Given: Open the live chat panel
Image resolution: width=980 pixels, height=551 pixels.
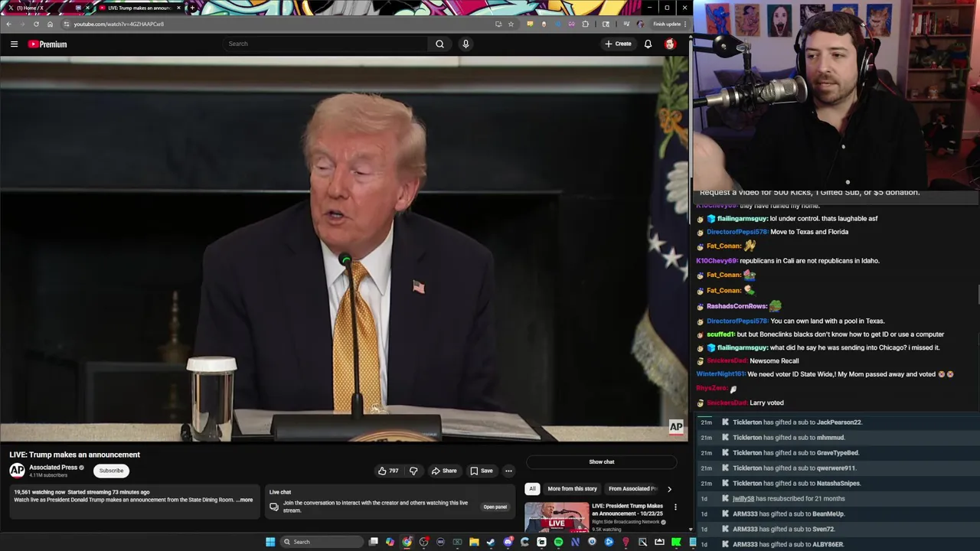Looking at the screenshot, I should (x=495, y=507).
